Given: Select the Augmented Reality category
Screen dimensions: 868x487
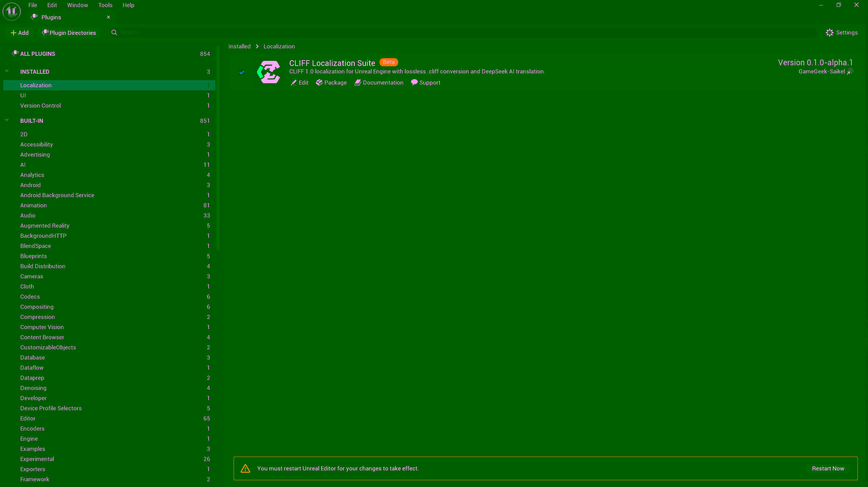Looking at the screenshot, I should pyautogui.click(x=109, y=226).
